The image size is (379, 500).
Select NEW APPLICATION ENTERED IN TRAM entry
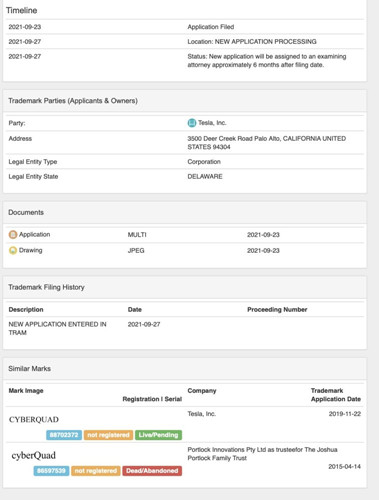(x=57, y=328)
